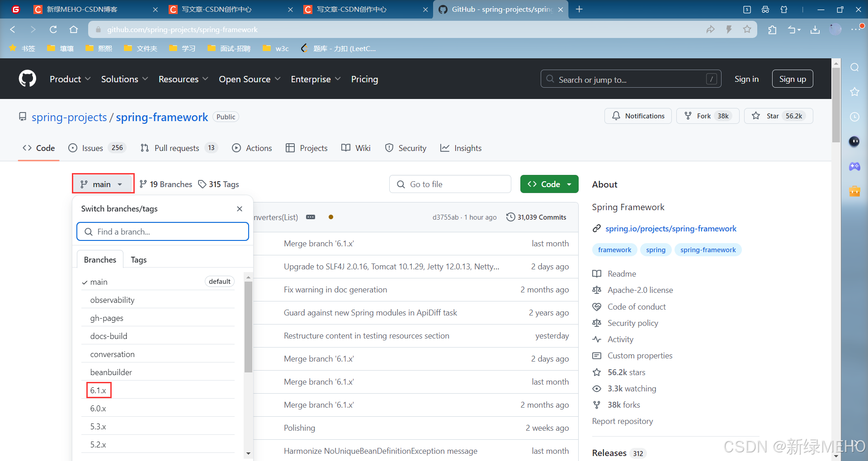The width and height of the screenshot is (868, 461).
Task: Switch to the Wiki tab
Action: (356, 148)
